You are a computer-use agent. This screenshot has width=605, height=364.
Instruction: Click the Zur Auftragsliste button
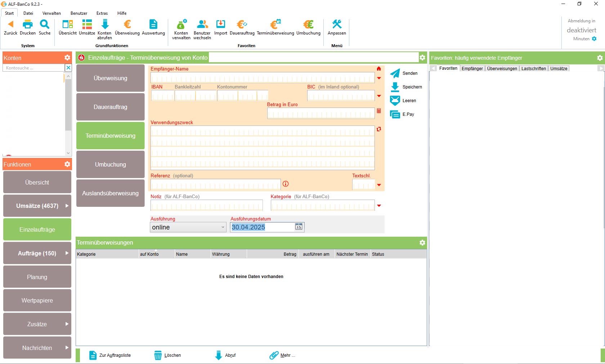[110, 355]
